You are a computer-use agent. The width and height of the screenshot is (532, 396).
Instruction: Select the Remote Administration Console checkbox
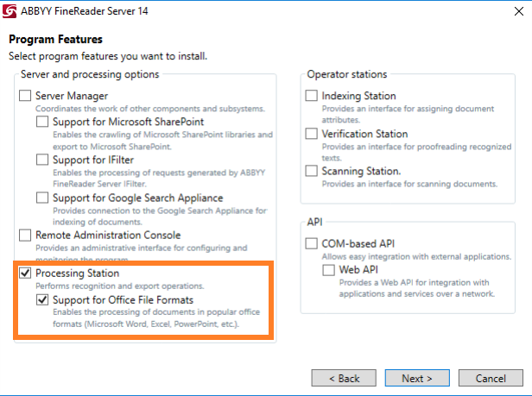coord(25,235)
